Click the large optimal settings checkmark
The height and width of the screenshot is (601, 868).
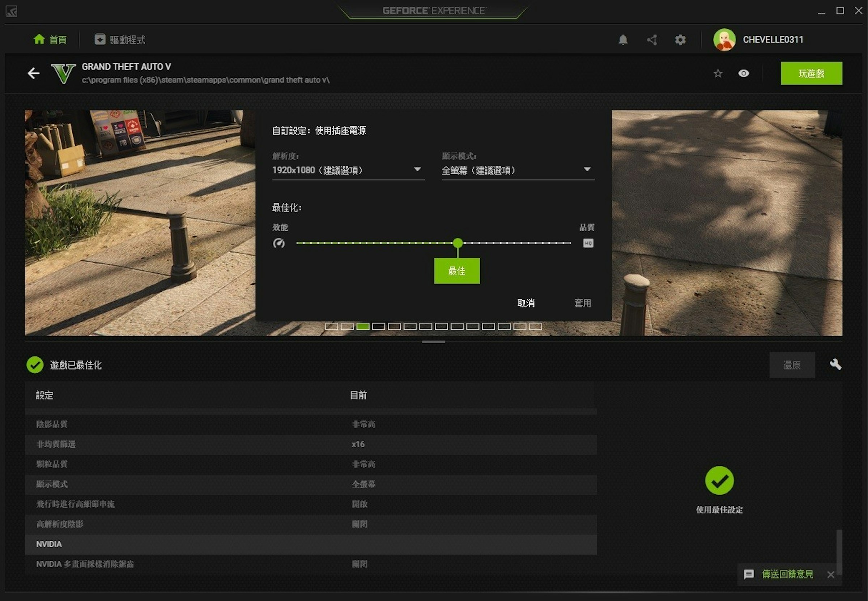tap(719, 481)
